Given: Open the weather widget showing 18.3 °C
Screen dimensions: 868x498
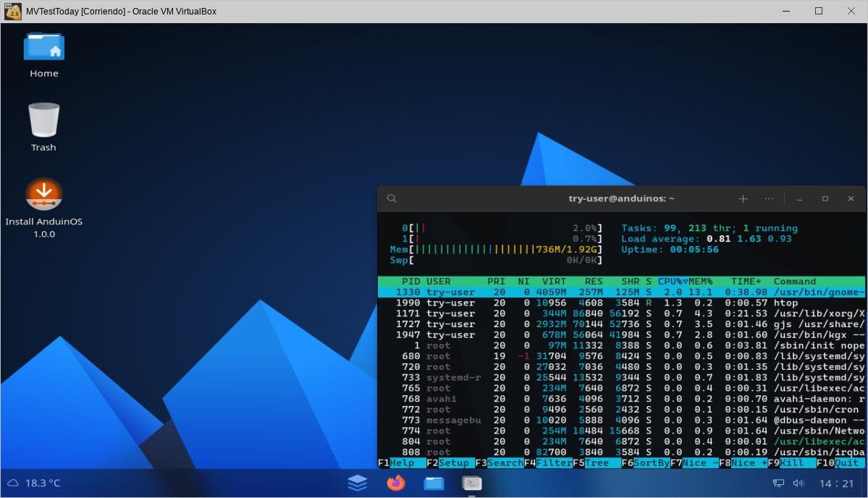Looking at the screenshot, I should (x=34, y=483).
